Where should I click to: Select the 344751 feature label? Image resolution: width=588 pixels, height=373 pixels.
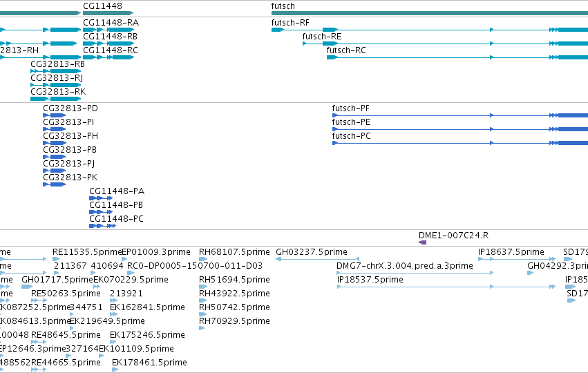coord(86,307)
